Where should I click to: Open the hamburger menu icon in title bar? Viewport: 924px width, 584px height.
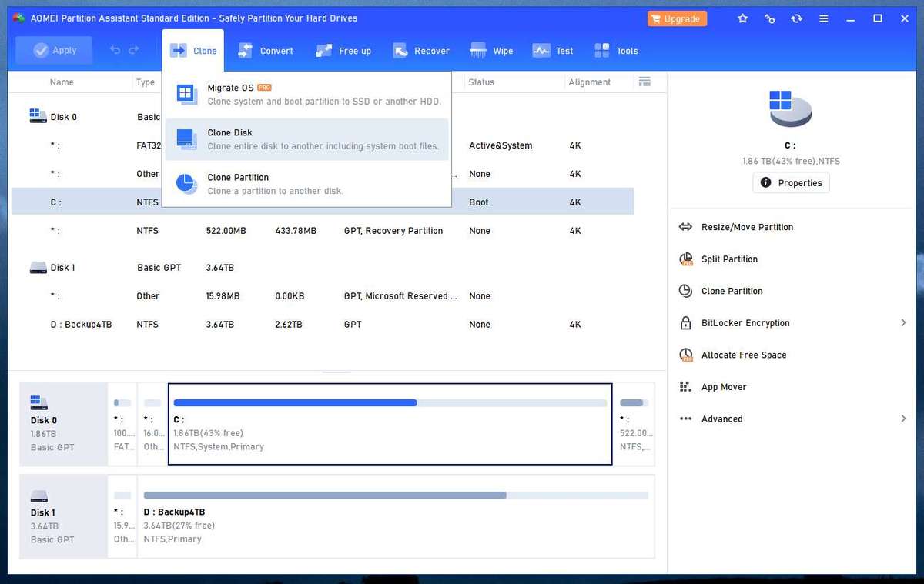coord(824,18)
